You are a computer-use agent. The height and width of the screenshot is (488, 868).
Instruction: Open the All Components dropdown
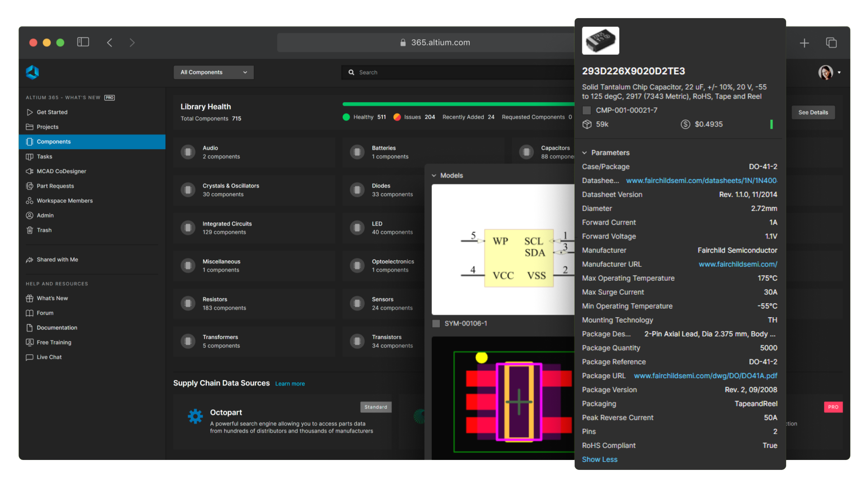(x=213, y=72)
